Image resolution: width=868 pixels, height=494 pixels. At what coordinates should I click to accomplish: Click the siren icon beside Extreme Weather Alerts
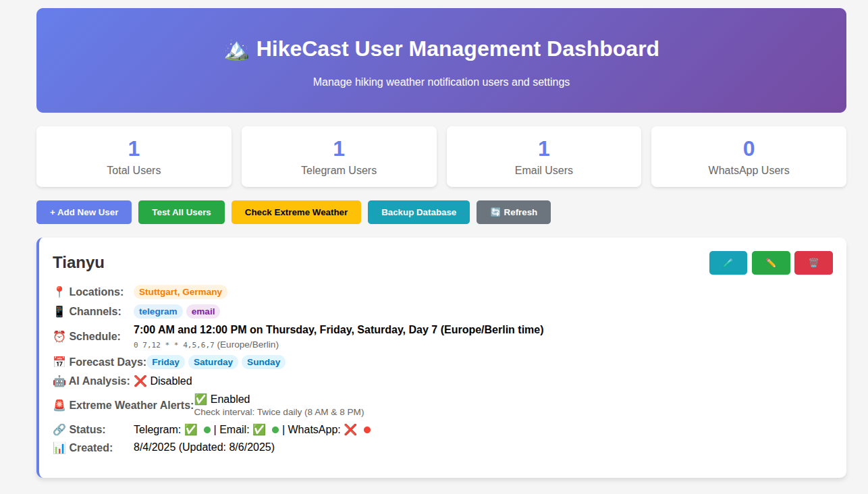[59, 406]
